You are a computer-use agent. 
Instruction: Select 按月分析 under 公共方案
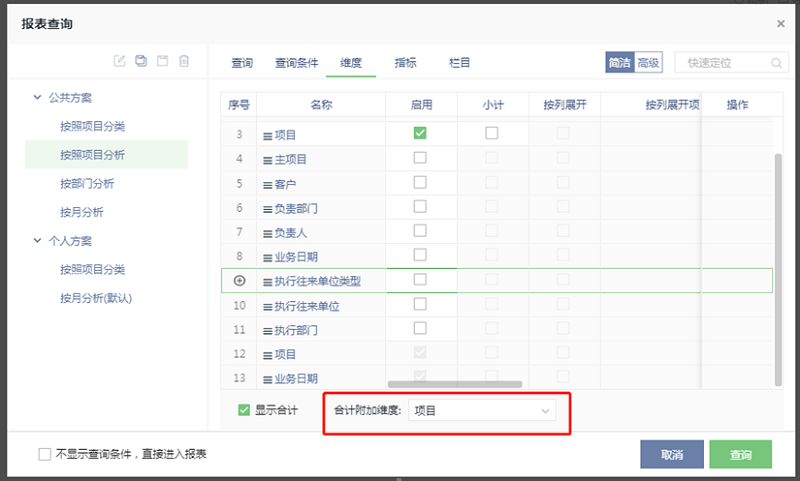point(82,212)
